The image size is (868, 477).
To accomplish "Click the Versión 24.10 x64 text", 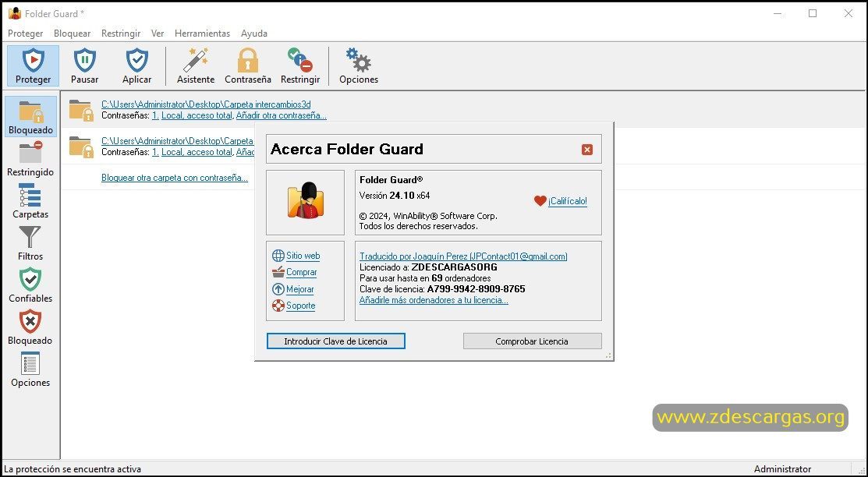I will coord(395,196).
